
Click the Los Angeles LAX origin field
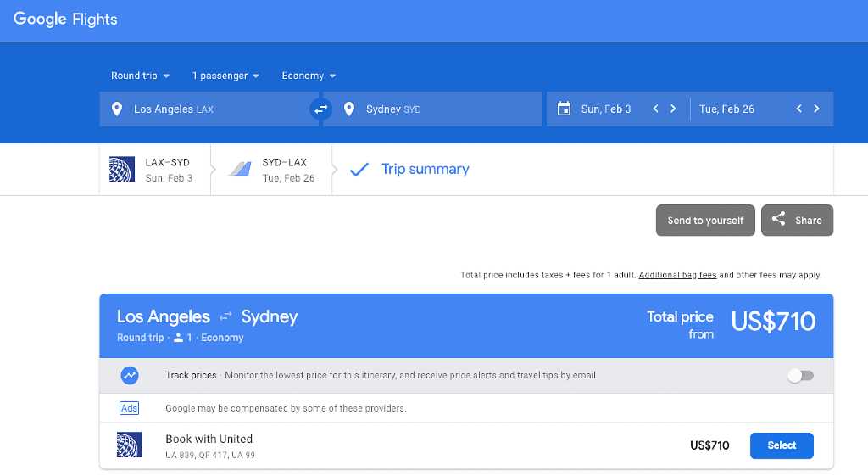pos(209,109)
